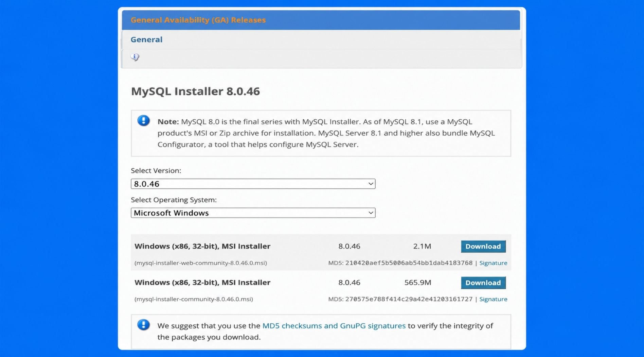This screenshot has width=644, height=357.
Task: Click the 565.9M file size value
Action: (418, 283)
